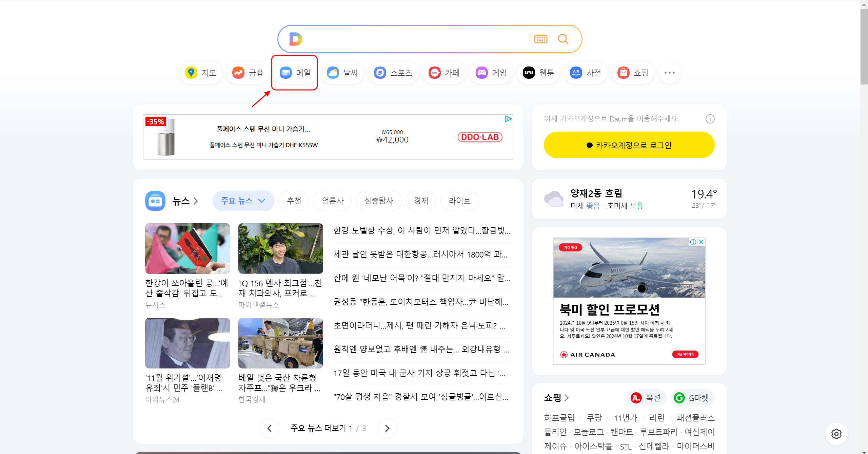
Task: Click the magnifier search icon
Action: (563, 39)
